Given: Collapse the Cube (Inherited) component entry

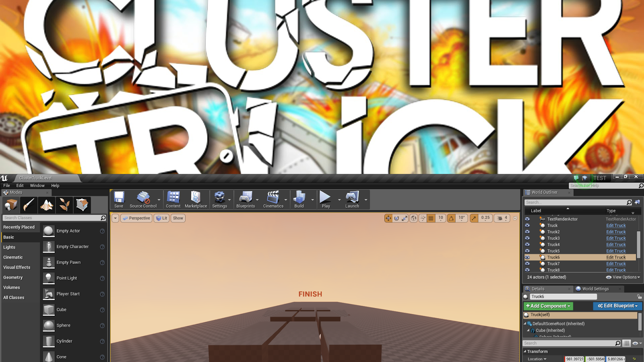Looking at the screenshot, I should click(x=528, y=330).
